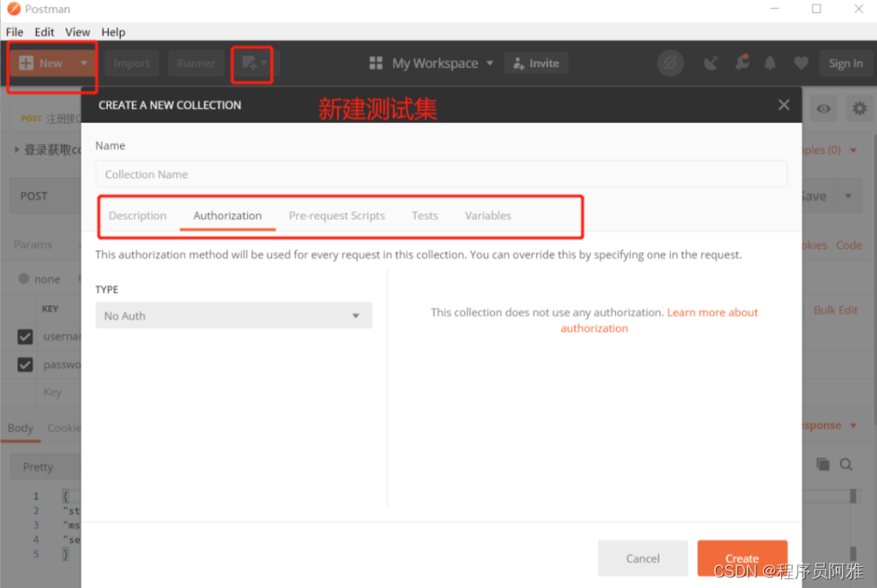Invite people to the workspace
The width and height of the screenshot is (877, 588).
point(536,63)
